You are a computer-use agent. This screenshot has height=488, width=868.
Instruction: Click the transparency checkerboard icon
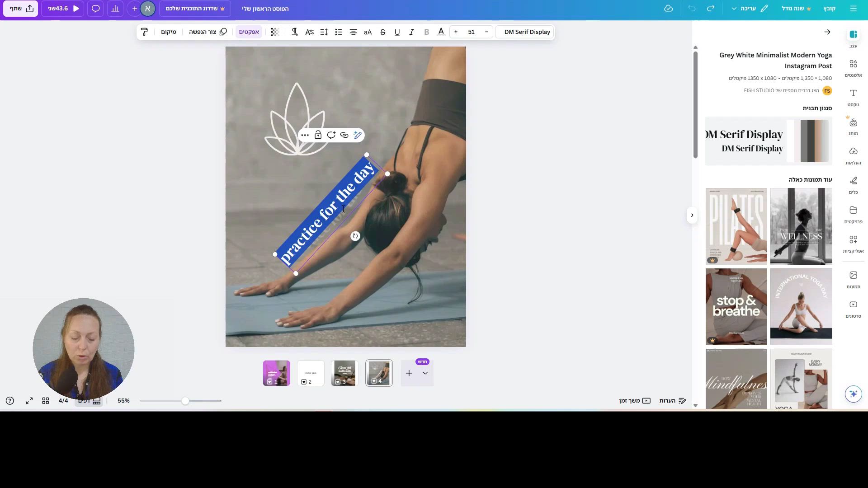click(274, 32)
